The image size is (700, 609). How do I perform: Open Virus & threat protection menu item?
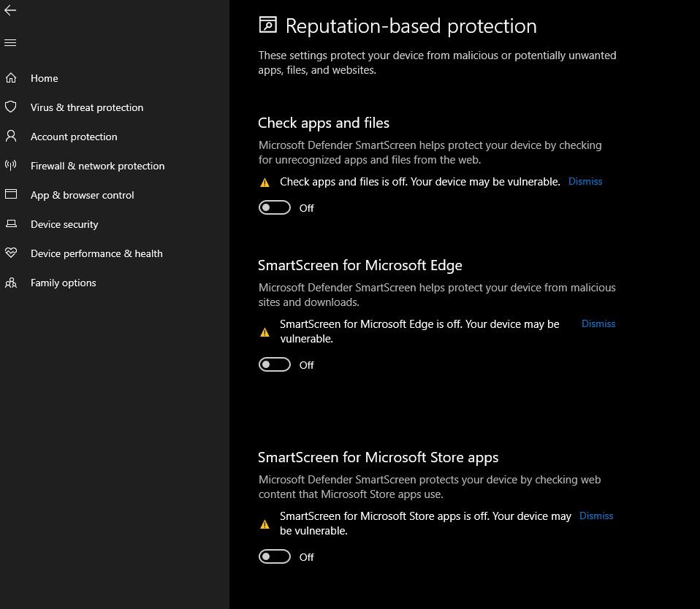tap(87, 107)
